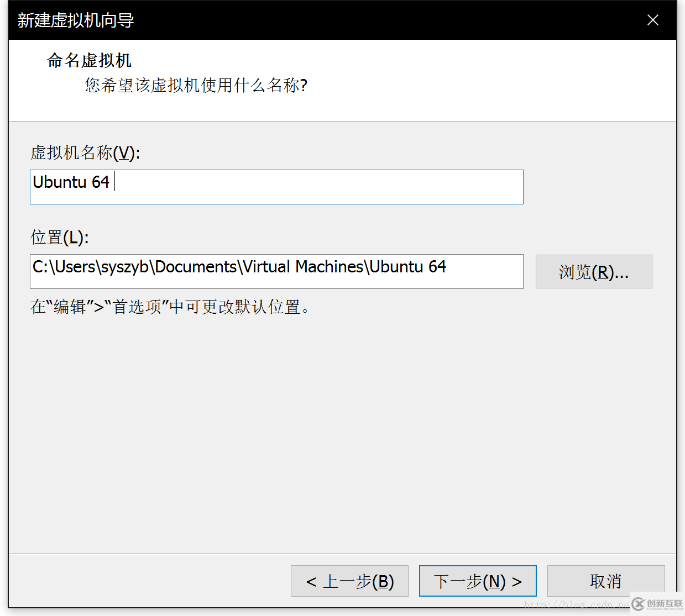Click the 浏览(R)... button

593,271
